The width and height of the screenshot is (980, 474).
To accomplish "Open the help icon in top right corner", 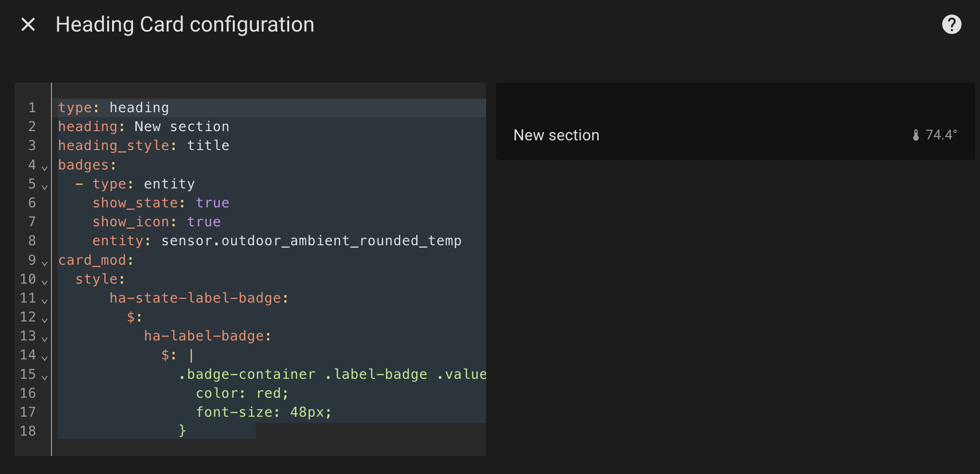I will click(x=951, y=24).
